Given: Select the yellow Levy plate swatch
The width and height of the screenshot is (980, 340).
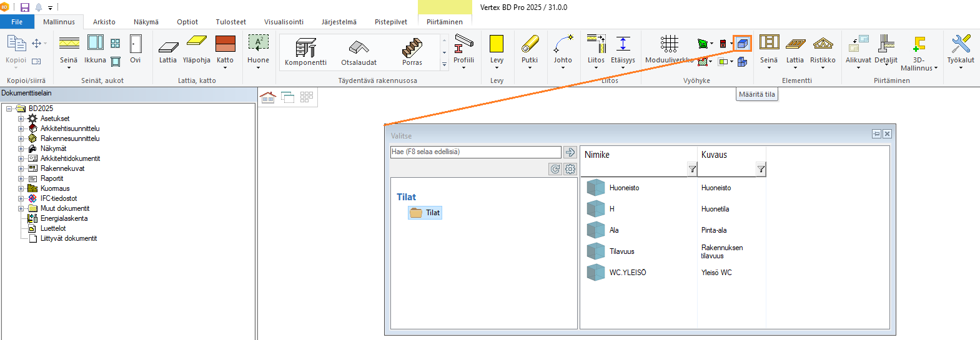Looking at the screenshot, I should click(x=497, y=44).
